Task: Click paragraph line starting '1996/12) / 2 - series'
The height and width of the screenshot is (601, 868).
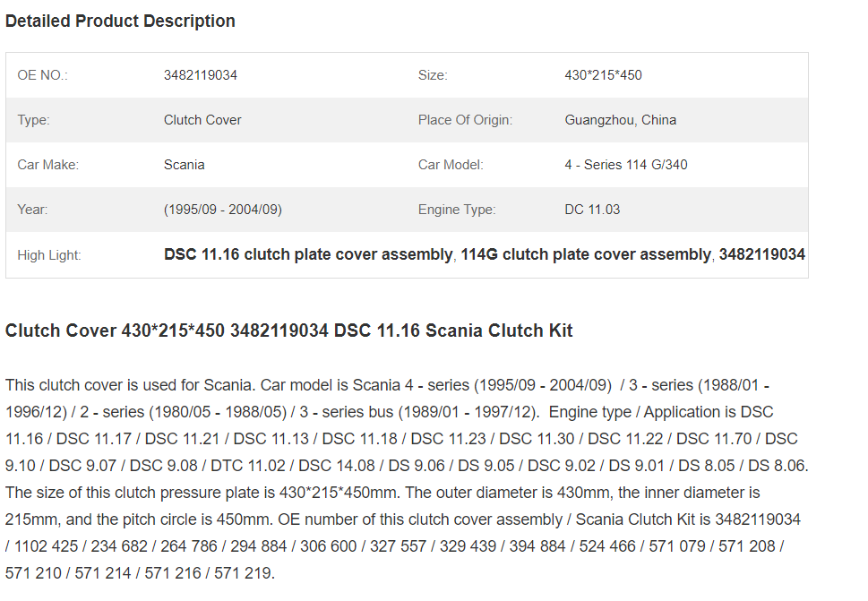Action: [x=389, y=412]
